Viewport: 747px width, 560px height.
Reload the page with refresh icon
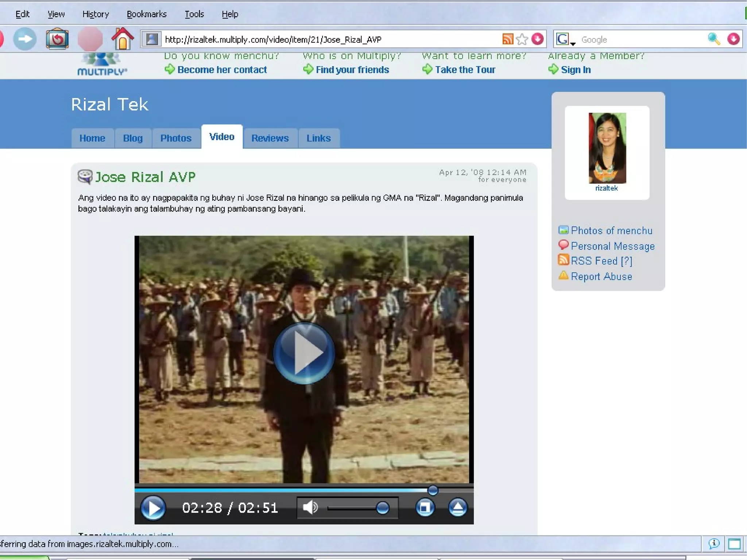coord(57,39)
